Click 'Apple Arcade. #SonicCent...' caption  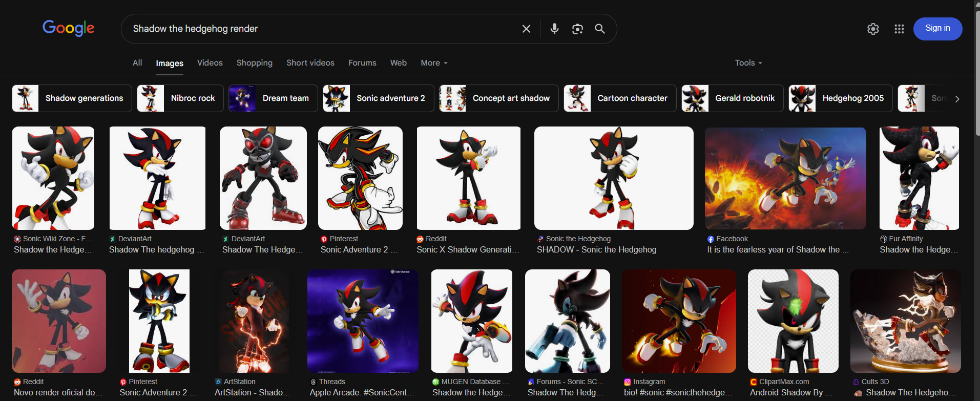[362, 392]
